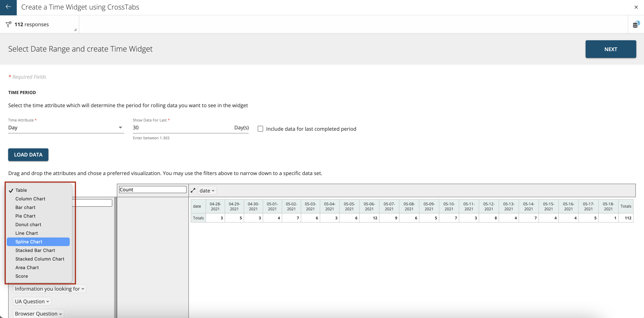Click the 05-10-2021 column header

pos(449,206)
